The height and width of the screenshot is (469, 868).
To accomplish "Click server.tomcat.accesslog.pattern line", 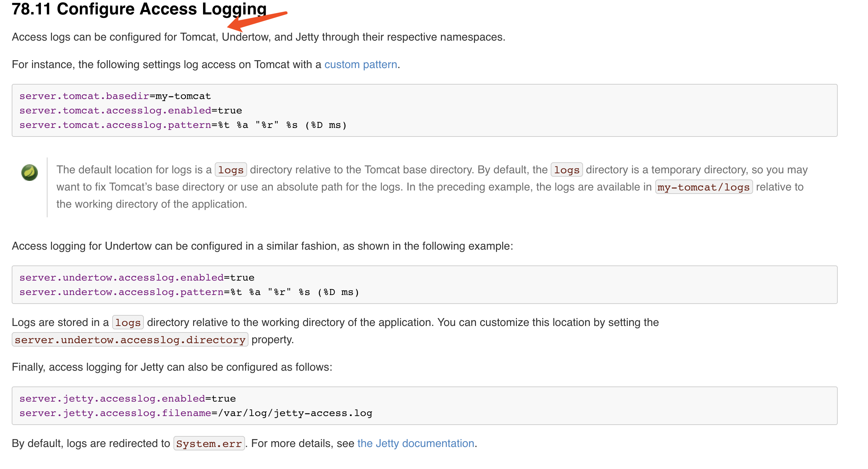I will click(x=182, y=125).
